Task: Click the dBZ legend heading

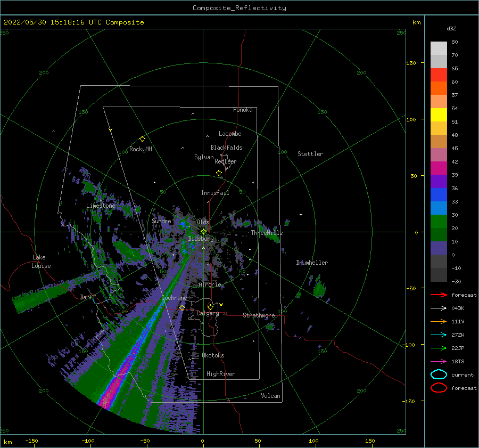Action: tap(451, 28)
